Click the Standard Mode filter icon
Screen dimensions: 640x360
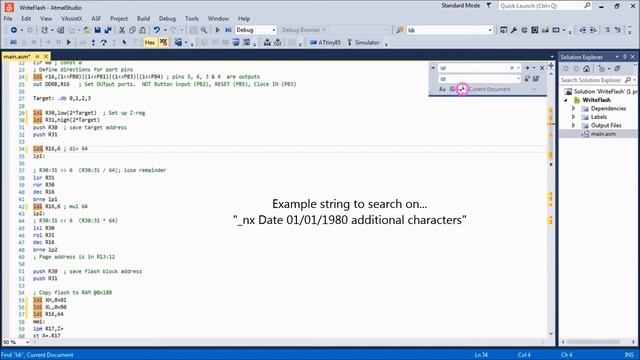489,6
